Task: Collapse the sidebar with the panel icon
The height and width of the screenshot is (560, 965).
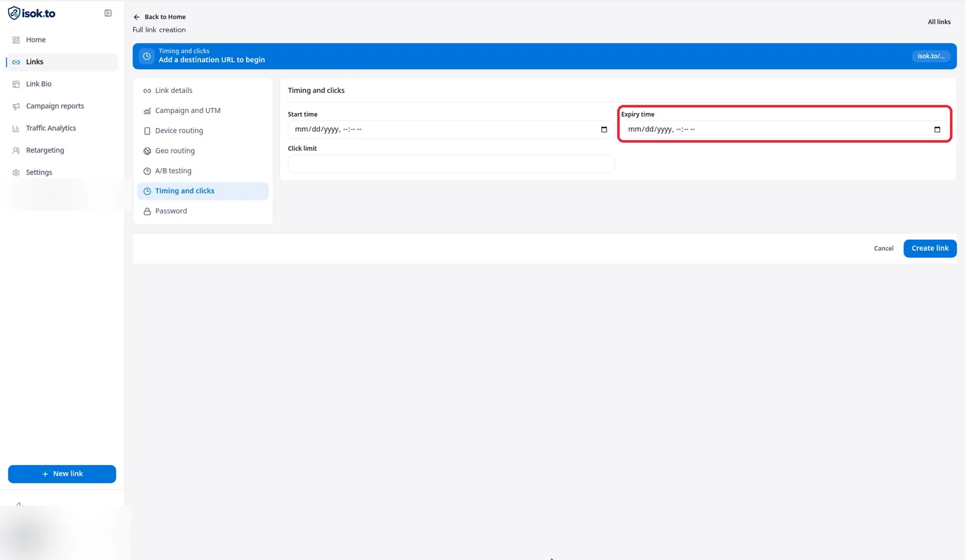Action: point(108,13)
